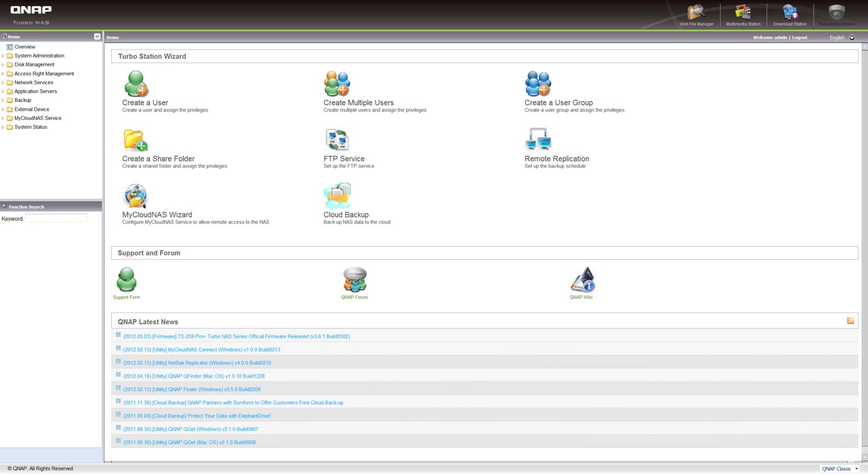Select System Status folder label

(x=31, y=127)
